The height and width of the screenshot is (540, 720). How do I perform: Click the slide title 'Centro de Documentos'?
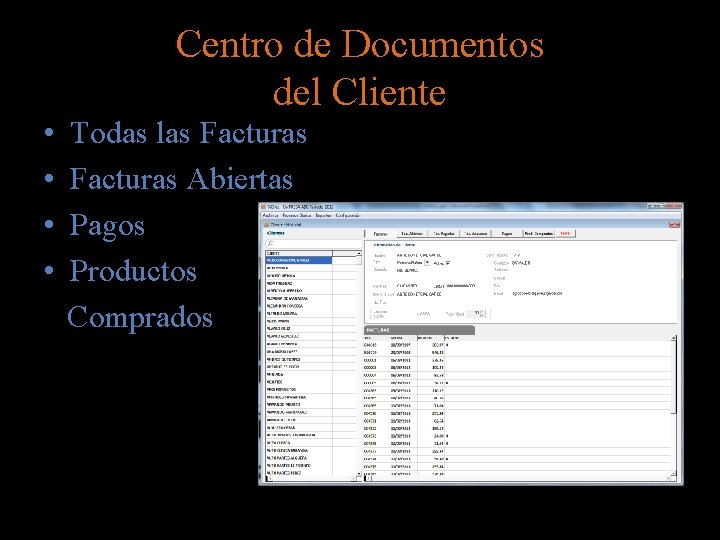coord(360,45)
